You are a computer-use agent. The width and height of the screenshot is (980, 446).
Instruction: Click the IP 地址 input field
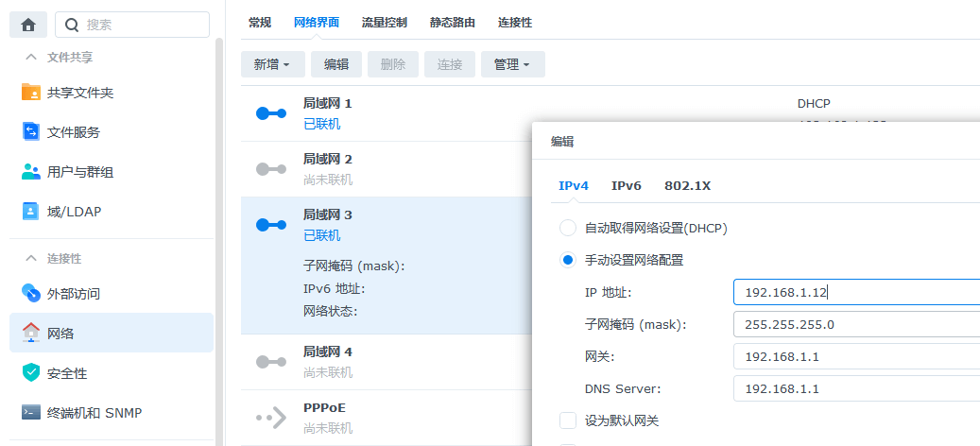pos(855,293)
